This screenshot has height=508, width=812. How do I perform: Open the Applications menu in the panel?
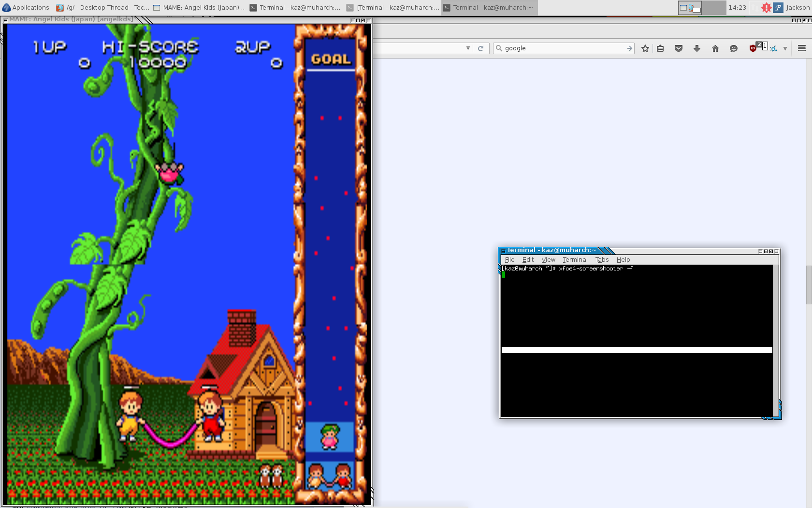(x=26, y=7)
